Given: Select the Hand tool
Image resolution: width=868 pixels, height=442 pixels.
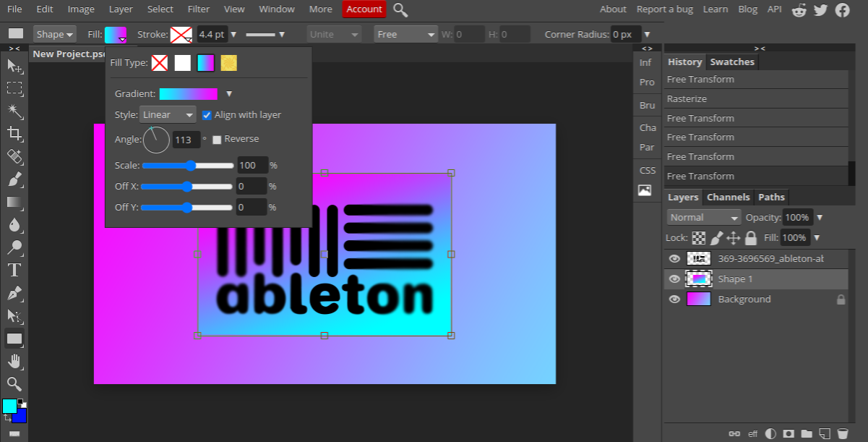Looking at the screenshot, I should 14,361.
